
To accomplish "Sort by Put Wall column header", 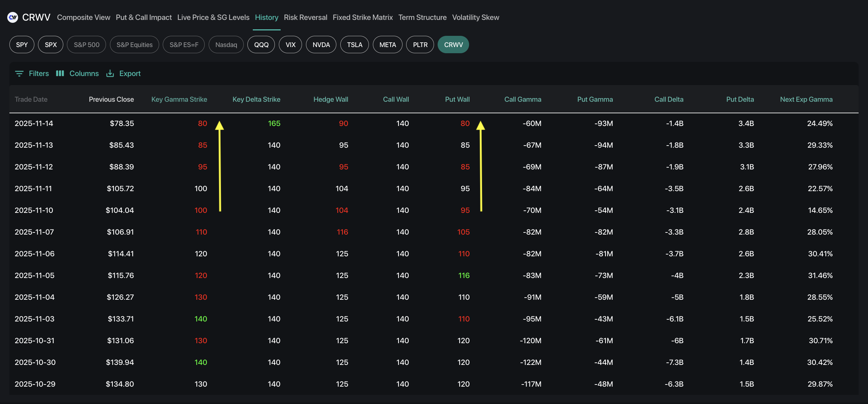I will 457,99.
